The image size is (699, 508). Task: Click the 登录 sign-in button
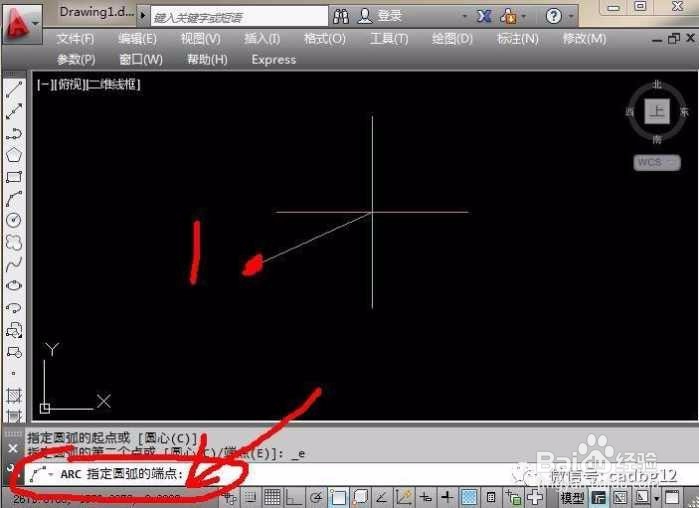380,16
